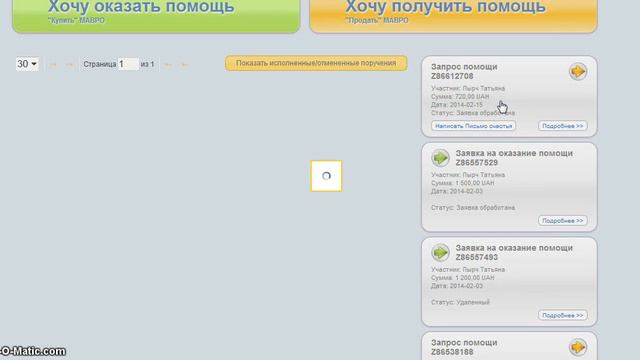The image size is (640, 360).
Task: Go to last page arrow
Action: tap(184, 64)
